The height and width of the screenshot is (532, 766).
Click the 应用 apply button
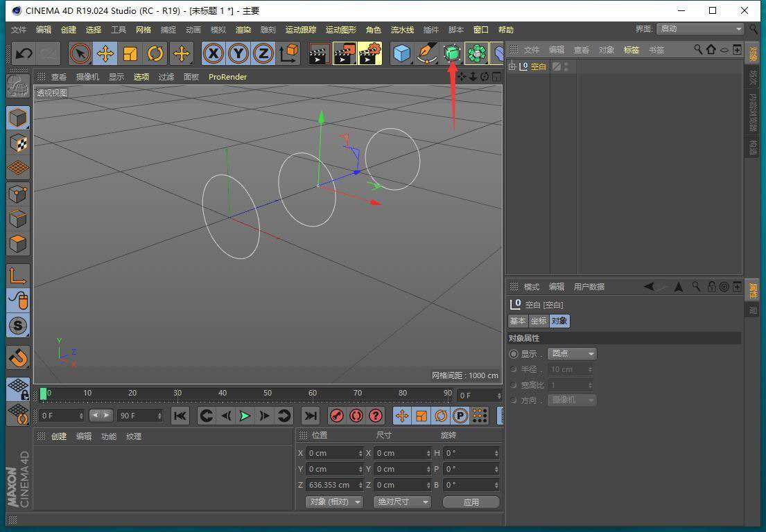click(x=471, y=502)
